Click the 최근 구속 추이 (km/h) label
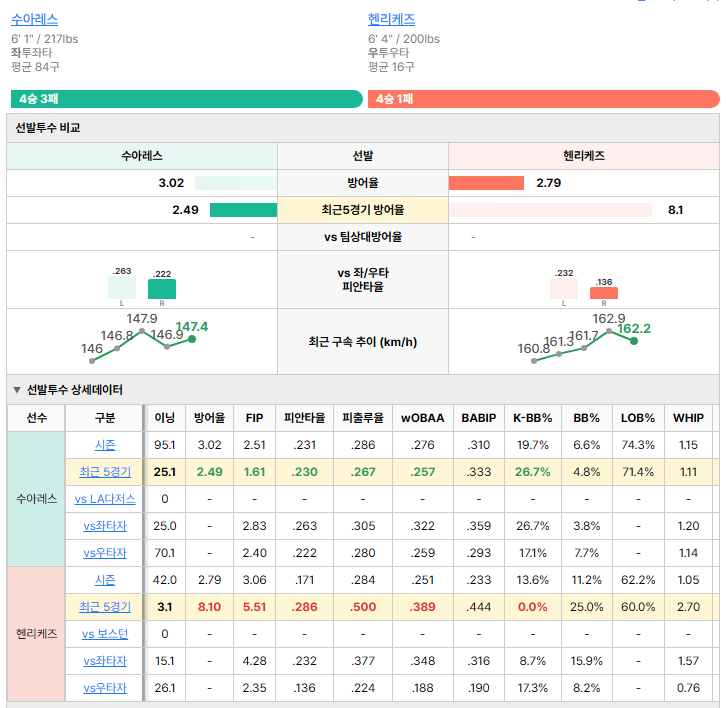Viewport: 726px width, 708px height. tap(363, 342)
